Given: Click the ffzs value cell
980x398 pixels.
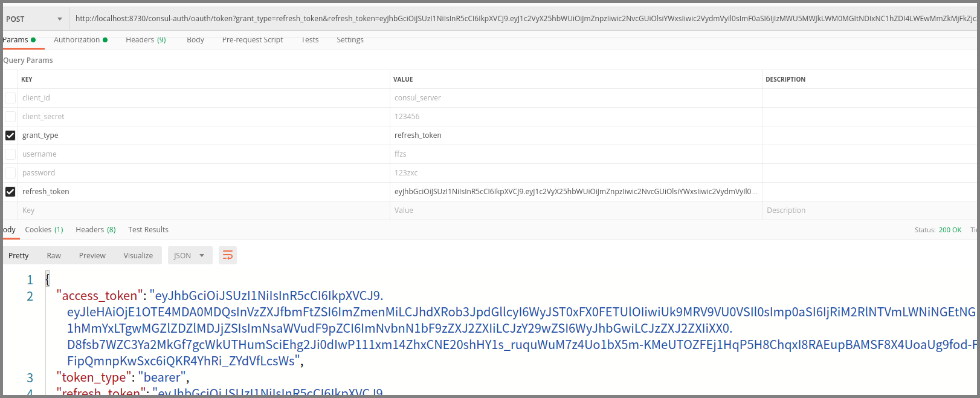Looking at the screenshot, I should 576,154.
